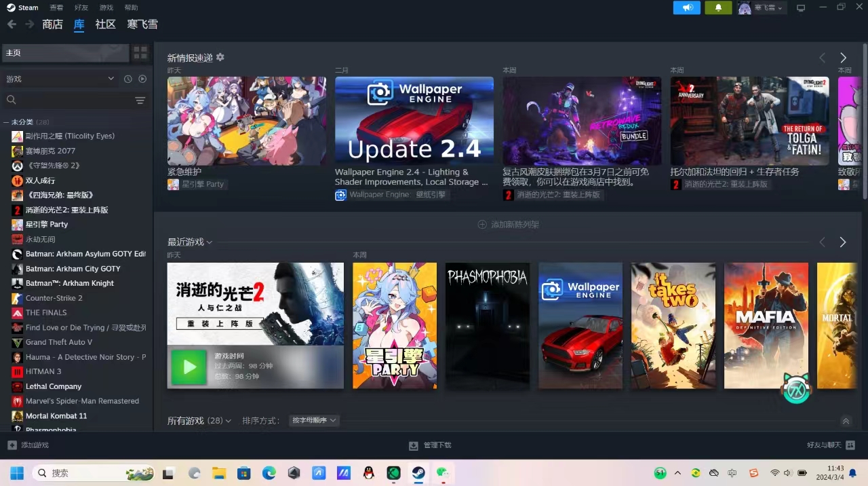The image size is (868, 486).
Task: Open the WeChat taskbar icon
Action: coord(443,473)
